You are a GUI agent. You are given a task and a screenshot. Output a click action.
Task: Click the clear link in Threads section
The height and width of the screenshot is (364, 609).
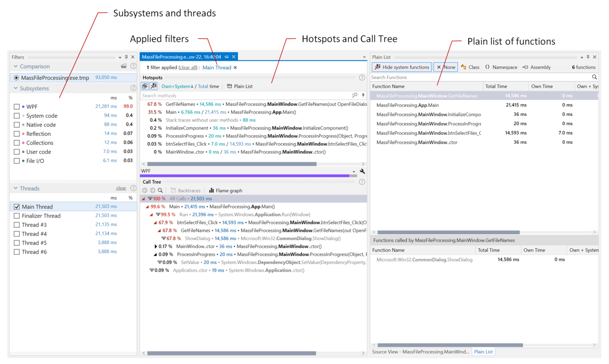(121, 188)
